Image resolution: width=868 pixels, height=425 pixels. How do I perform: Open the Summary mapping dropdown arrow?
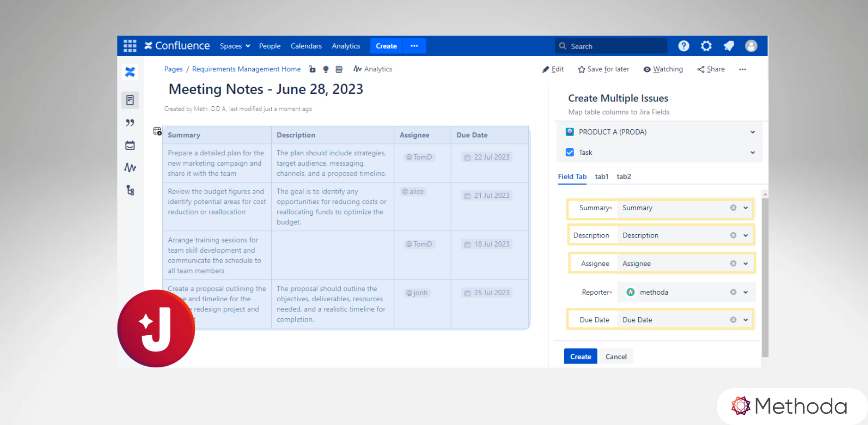tap(746, 208)
